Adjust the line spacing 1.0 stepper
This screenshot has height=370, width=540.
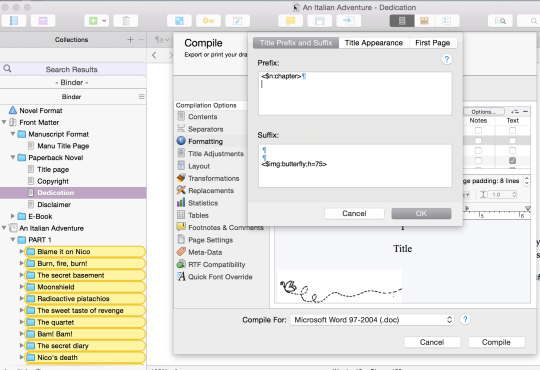[514, 195]
